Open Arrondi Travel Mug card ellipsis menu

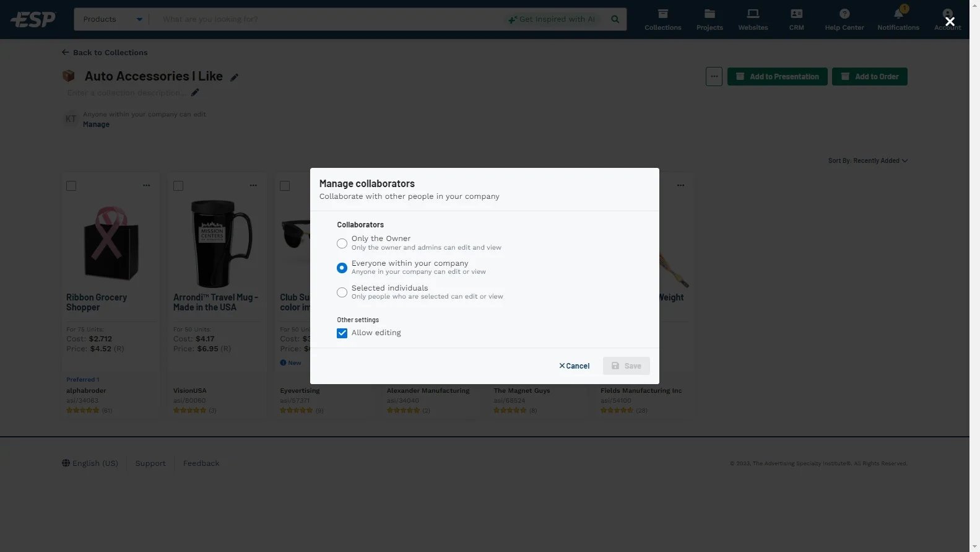254,185
